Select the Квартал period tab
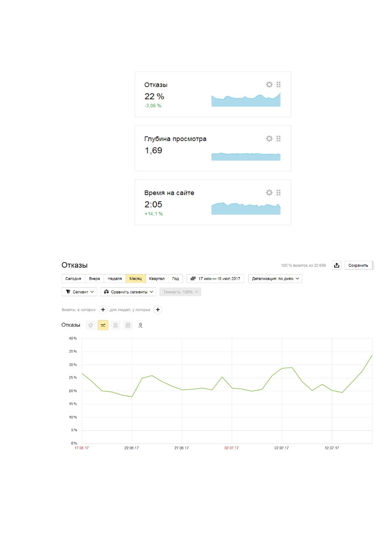The width and height of the screenshot is (392, 554). (157, 279)
